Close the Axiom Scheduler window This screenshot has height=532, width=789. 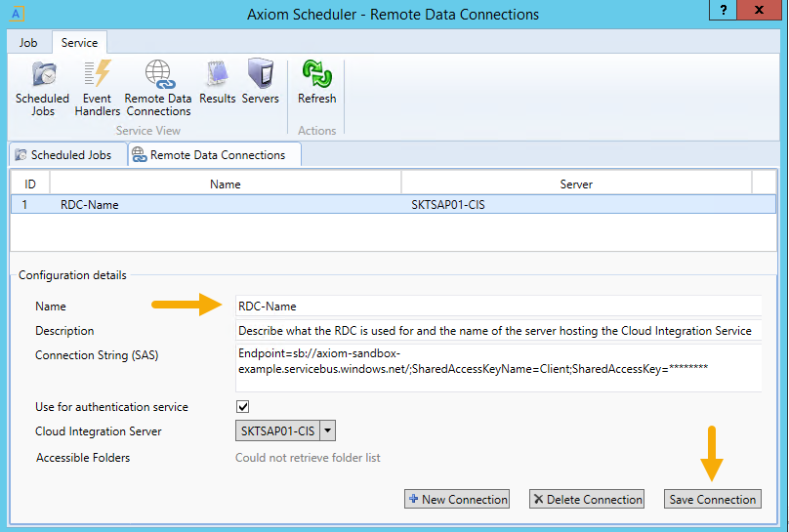tap(759, 10)
